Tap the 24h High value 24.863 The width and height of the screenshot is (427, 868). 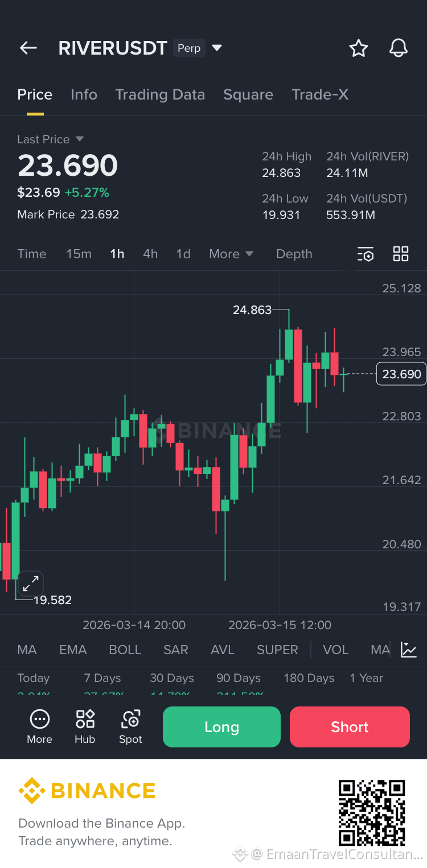click(281, 173)
